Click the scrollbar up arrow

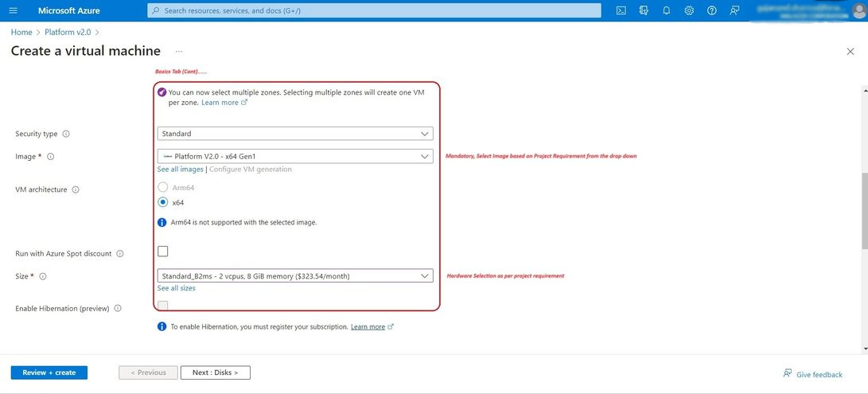tap(865, 89)
